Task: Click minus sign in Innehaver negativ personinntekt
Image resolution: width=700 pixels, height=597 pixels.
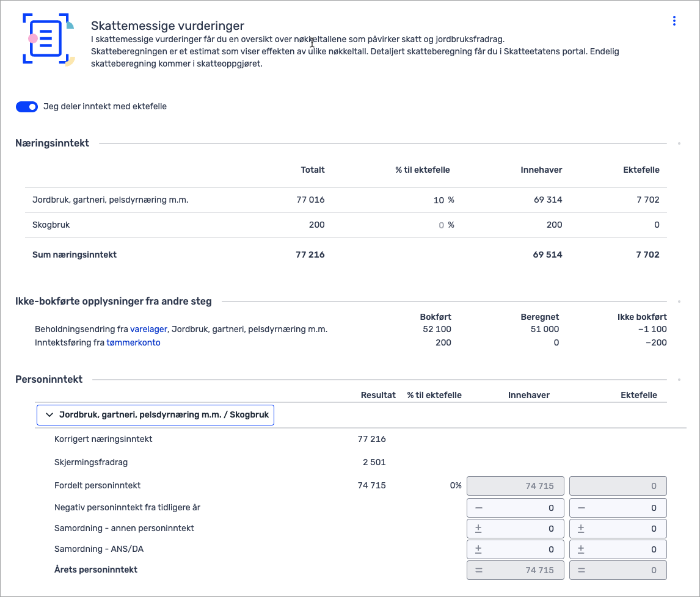Action: point(478,508)
